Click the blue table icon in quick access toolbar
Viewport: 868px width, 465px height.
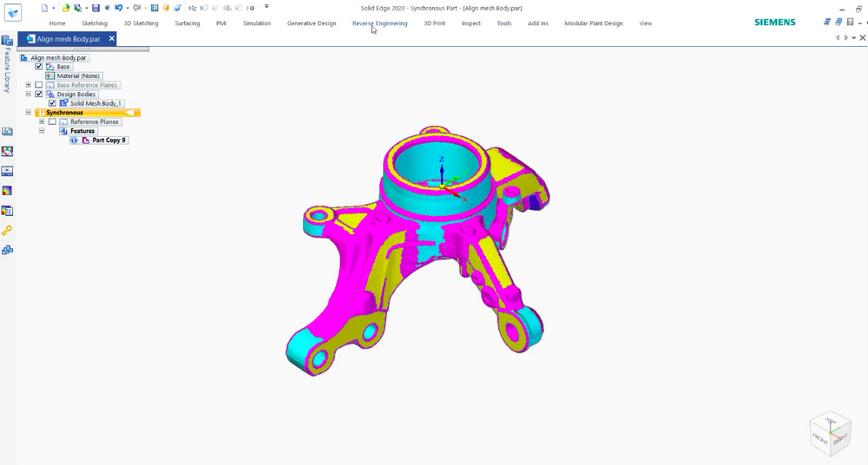(155, 8)
